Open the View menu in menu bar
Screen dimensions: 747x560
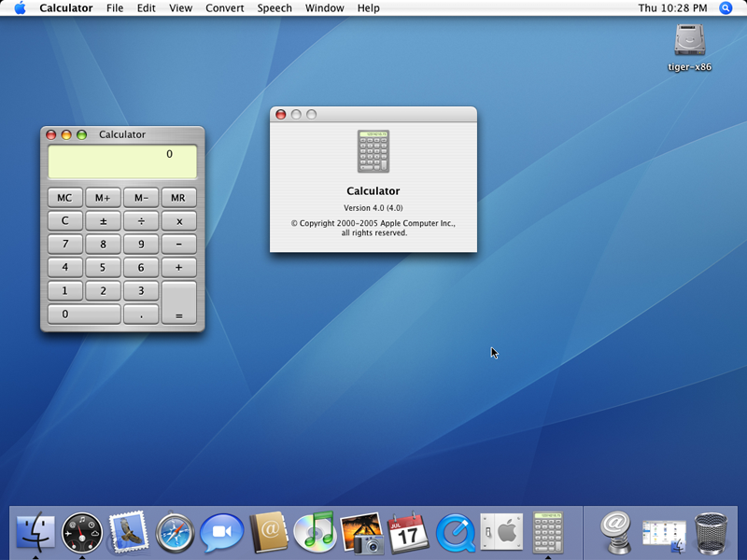click(180, 8)
